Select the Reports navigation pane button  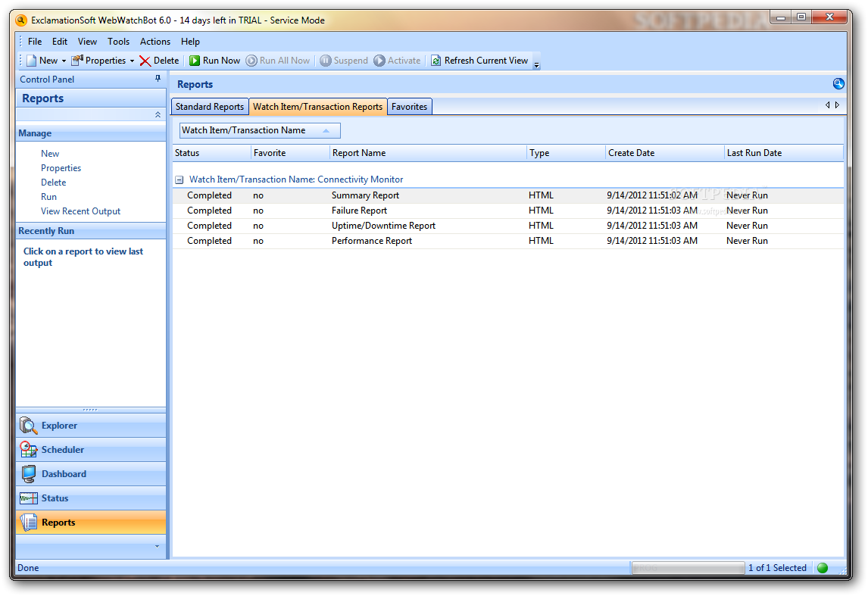click(x=91, y=523)
